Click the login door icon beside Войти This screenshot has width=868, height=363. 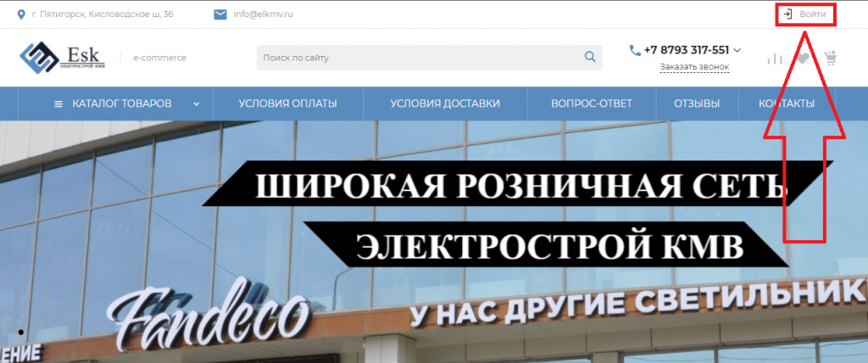pyautogui.click(x=787, y=14)
